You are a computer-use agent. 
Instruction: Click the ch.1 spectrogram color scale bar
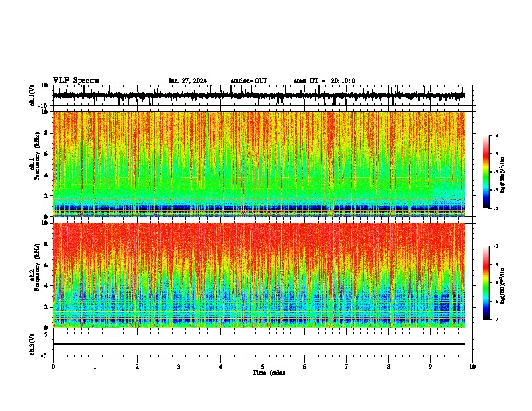[x=486, y=172]
